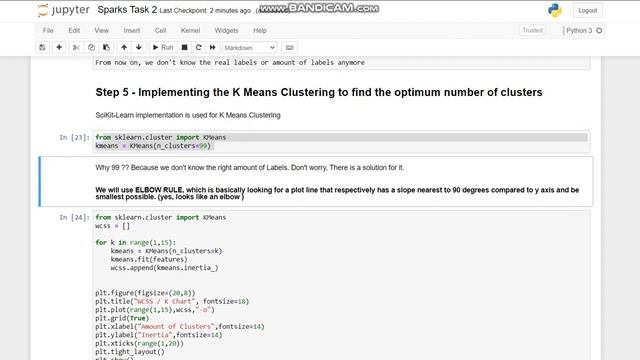Click the Jupyter logo

point(63,10)
